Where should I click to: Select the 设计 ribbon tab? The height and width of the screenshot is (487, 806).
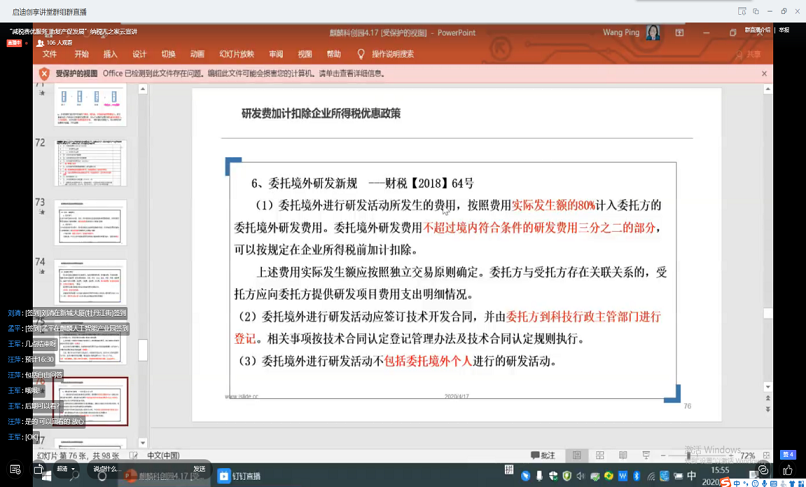(x=139, y=54)
